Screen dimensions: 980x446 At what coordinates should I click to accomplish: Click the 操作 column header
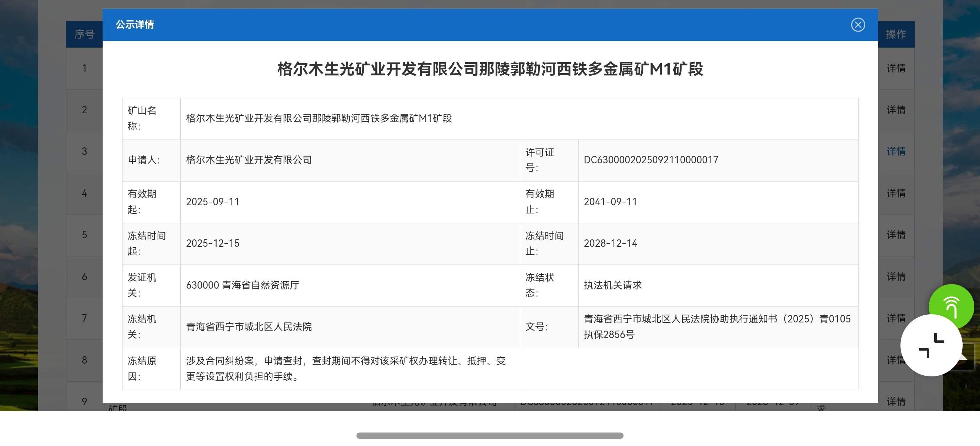895,34
